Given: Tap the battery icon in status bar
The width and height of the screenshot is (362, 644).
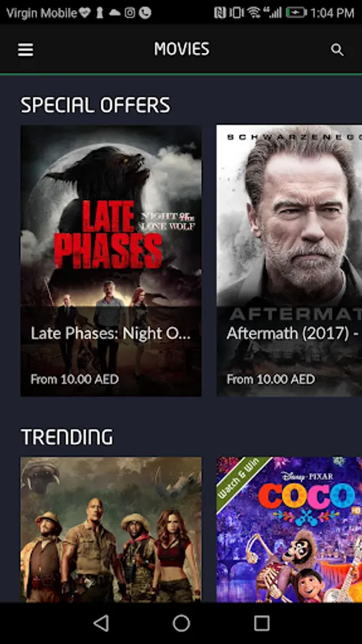Looking at the screenshot, I should coord(296,13).
